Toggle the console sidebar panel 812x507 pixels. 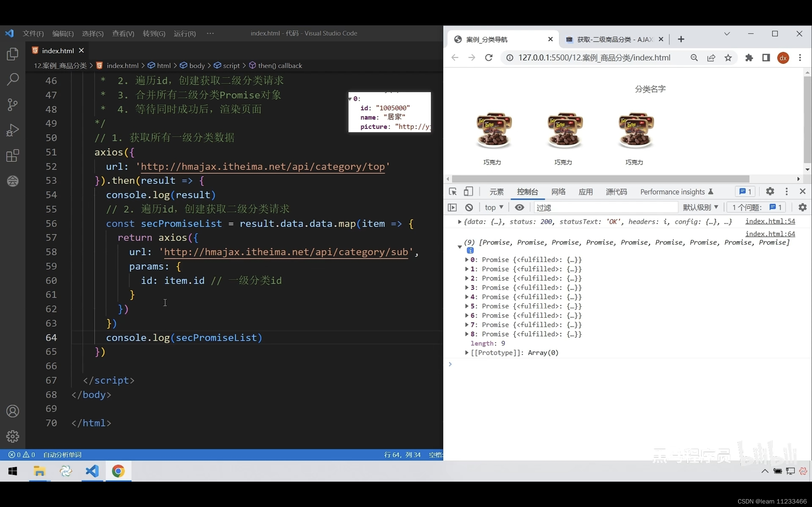click(452, 208)
